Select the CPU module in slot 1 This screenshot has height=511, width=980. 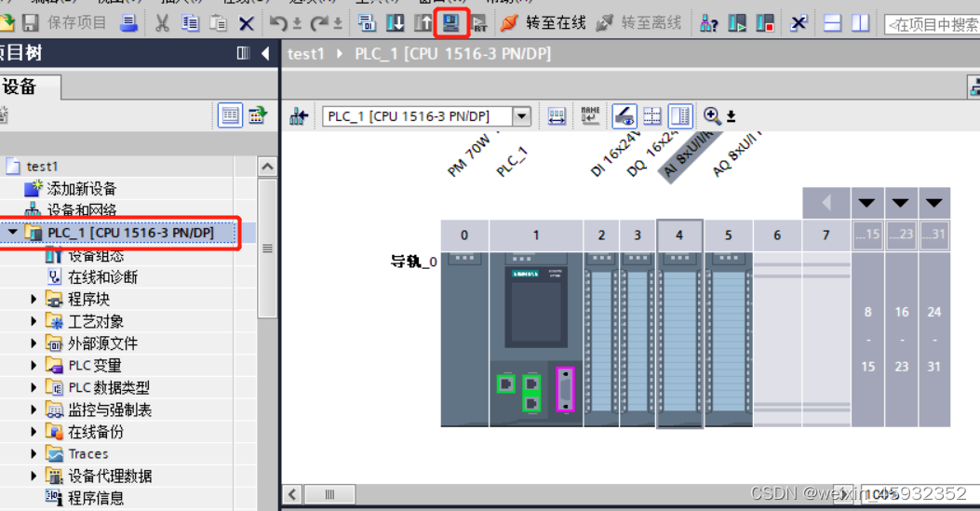536,339
